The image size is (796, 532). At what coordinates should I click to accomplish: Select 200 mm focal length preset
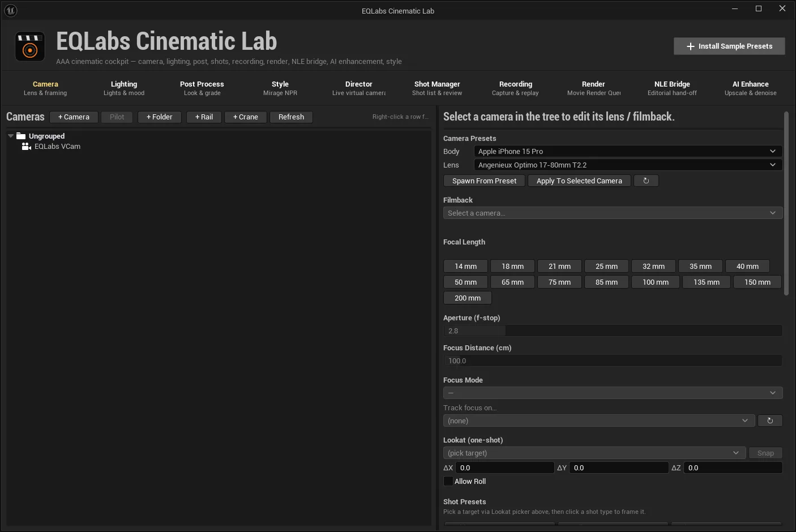(x=468, y=298)
